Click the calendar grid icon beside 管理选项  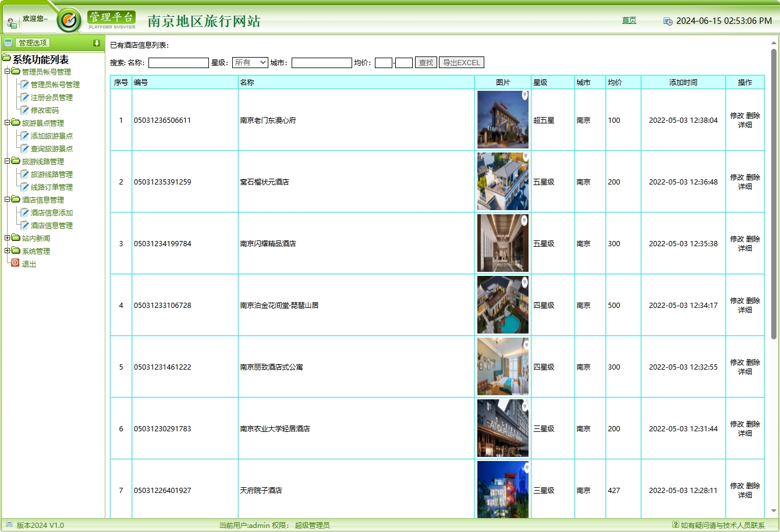8,42
